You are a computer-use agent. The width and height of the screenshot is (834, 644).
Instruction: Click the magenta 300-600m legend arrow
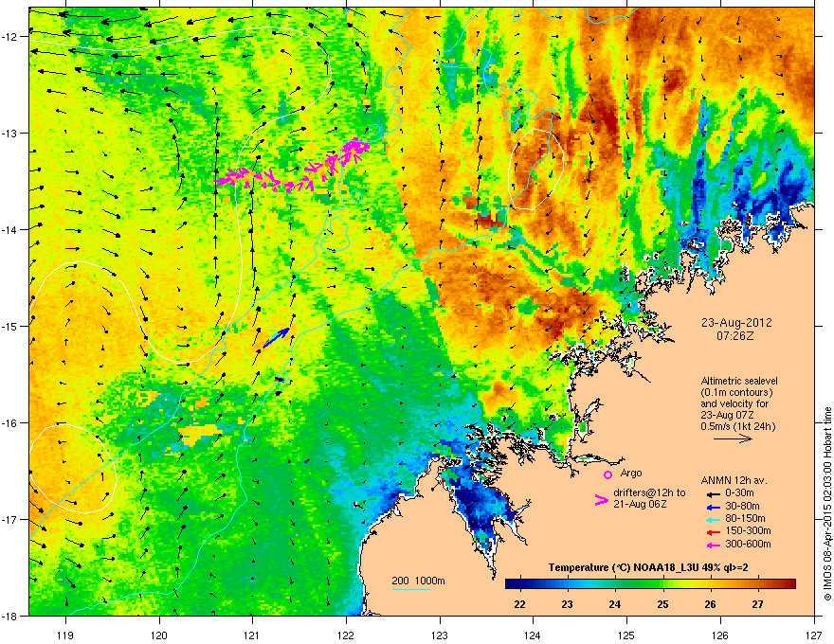point(713,545)
